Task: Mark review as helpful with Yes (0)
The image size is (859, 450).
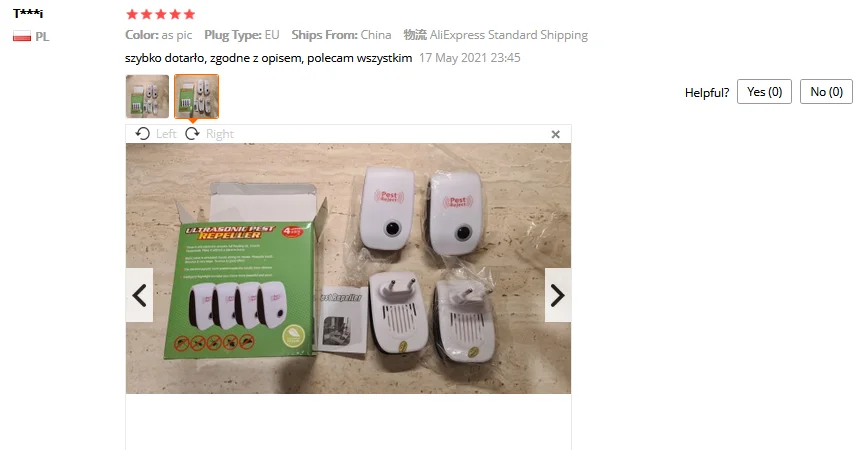Action: (x=764, y=92)
